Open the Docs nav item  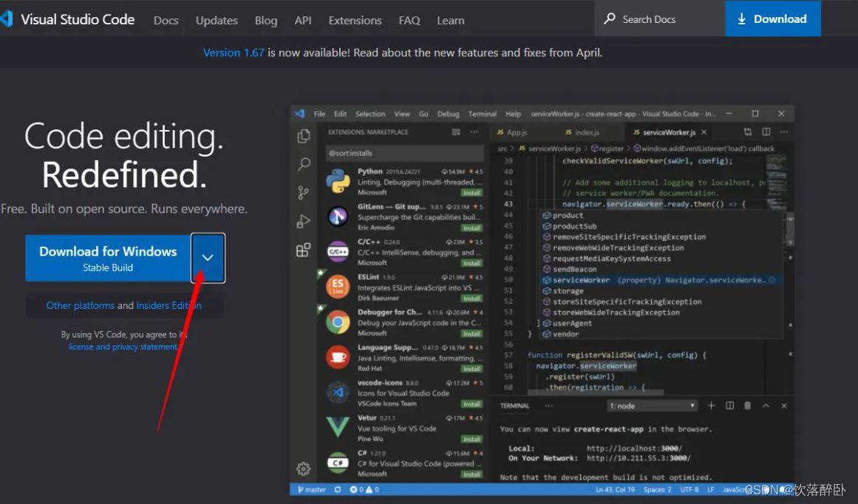pos(166,20)
